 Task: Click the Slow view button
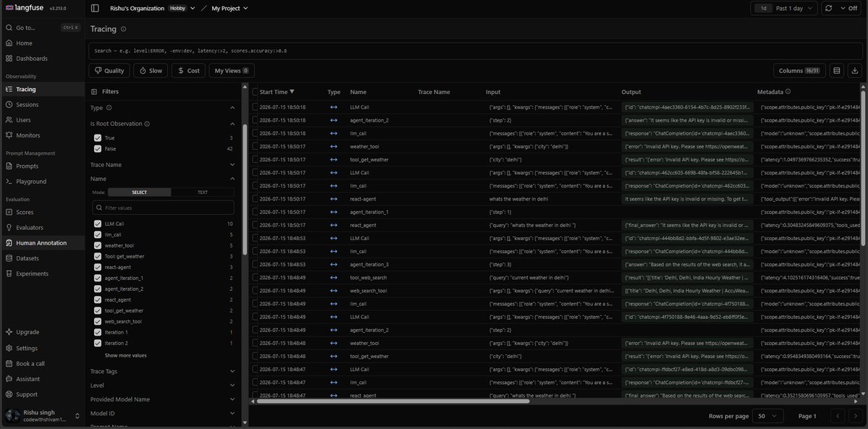click(x=151, y=71)
